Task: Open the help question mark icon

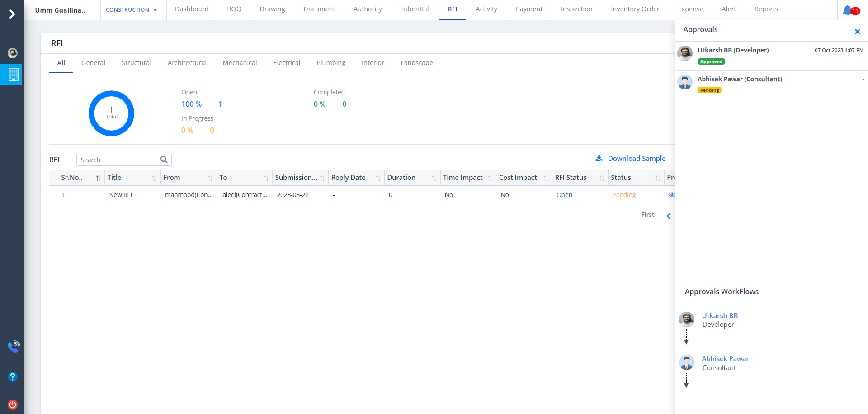Action: pos(13,376)
